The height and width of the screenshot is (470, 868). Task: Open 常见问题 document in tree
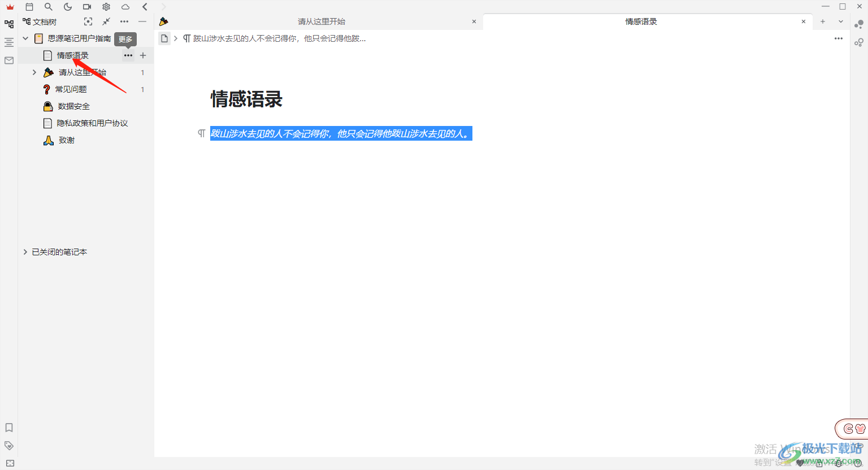pos(71,89)
